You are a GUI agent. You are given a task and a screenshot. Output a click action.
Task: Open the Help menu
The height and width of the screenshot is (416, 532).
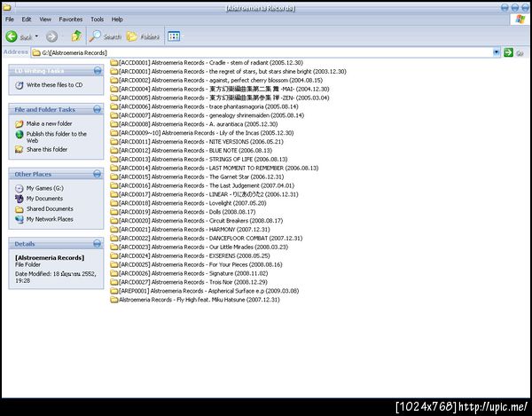117,20
